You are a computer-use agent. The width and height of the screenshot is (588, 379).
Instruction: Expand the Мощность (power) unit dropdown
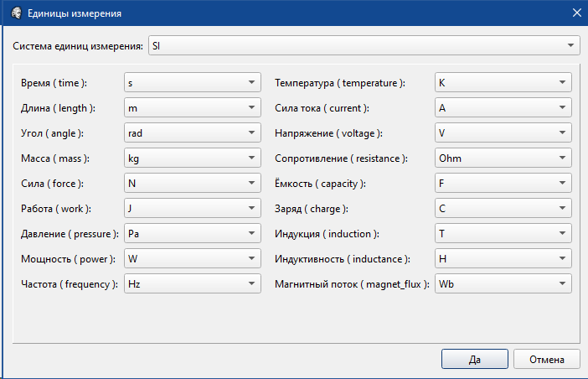[192, 259]
